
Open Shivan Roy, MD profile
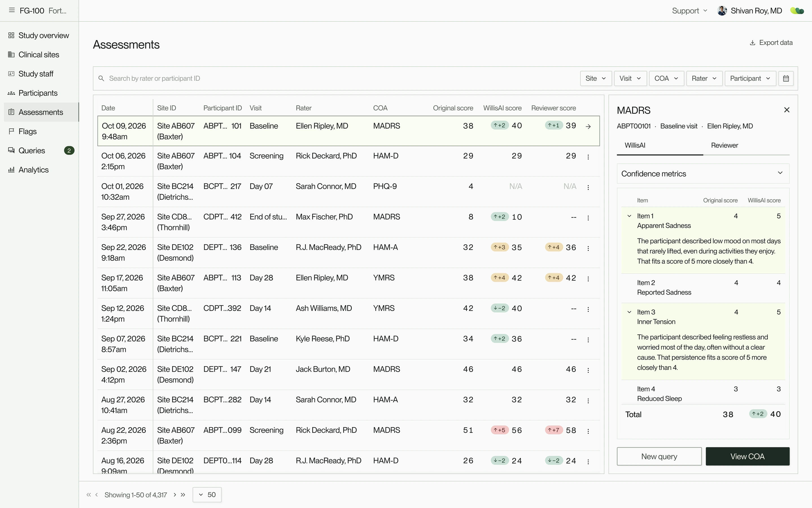750,11
